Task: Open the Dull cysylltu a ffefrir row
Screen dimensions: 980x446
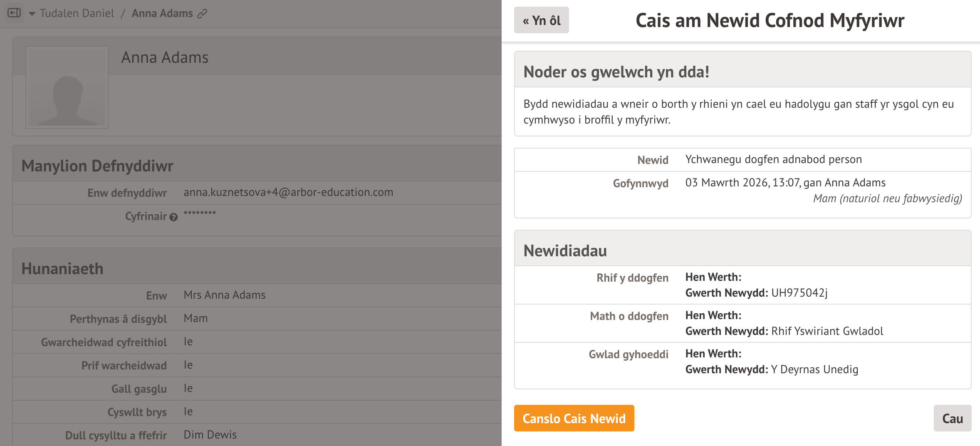Action: click(256, 435)
